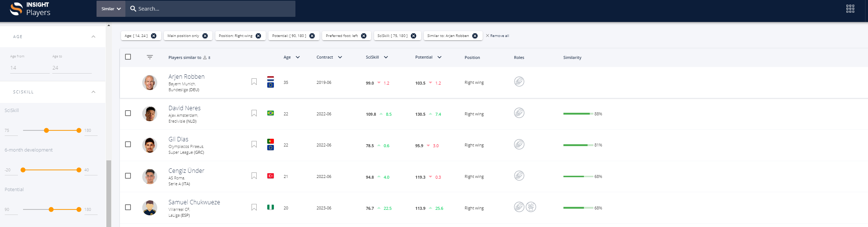Click the Similarity column header
This screenshot has width=868, height=227.
572,57
